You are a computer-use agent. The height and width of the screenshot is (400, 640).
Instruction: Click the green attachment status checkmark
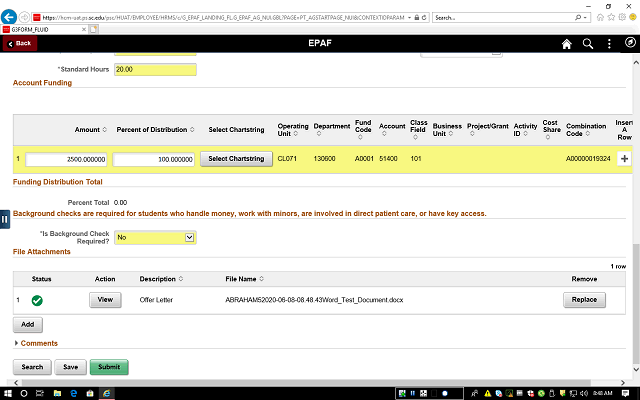[x=37, y=300]
